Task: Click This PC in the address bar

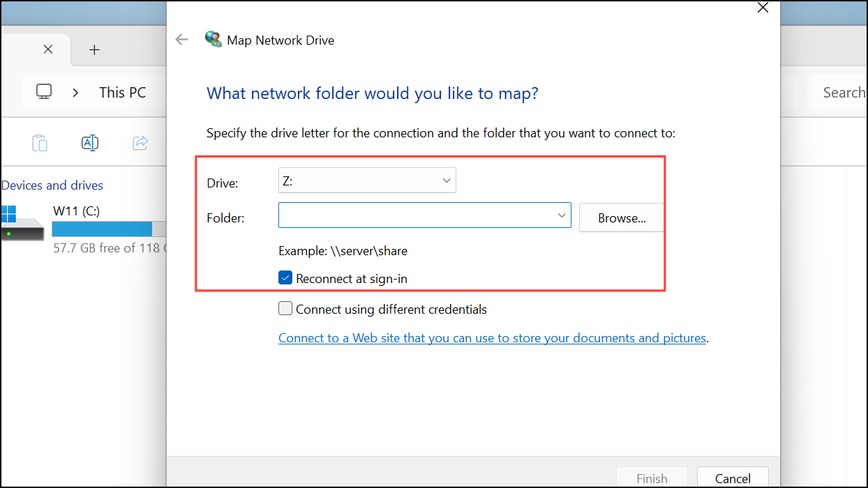Action: point(123,92)
